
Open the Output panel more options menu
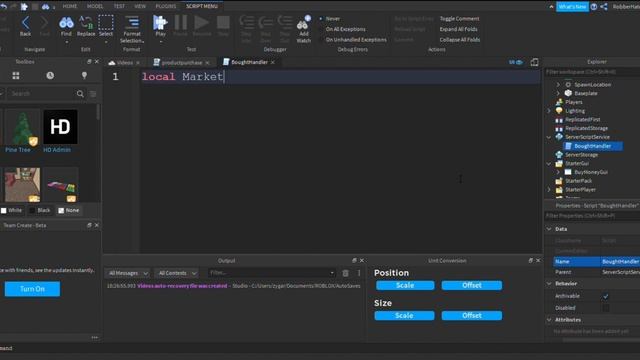coord(359,273)
